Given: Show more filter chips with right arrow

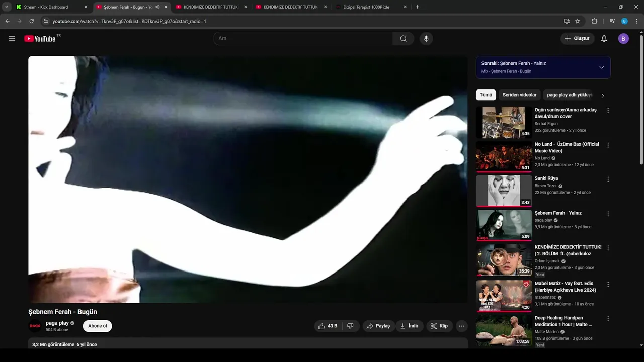Looking at the screenshot, I should tap(603, 95).
